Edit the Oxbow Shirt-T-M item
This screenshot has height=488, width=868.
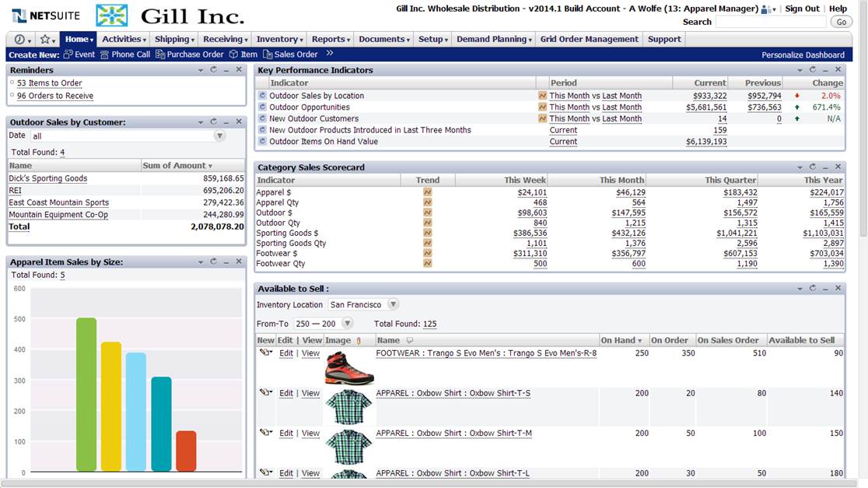pyautogui.click(x=285, y=434)
